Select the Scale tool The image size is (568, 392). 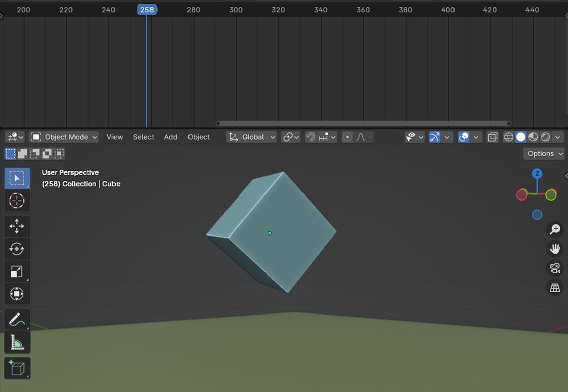pos(17,271)
